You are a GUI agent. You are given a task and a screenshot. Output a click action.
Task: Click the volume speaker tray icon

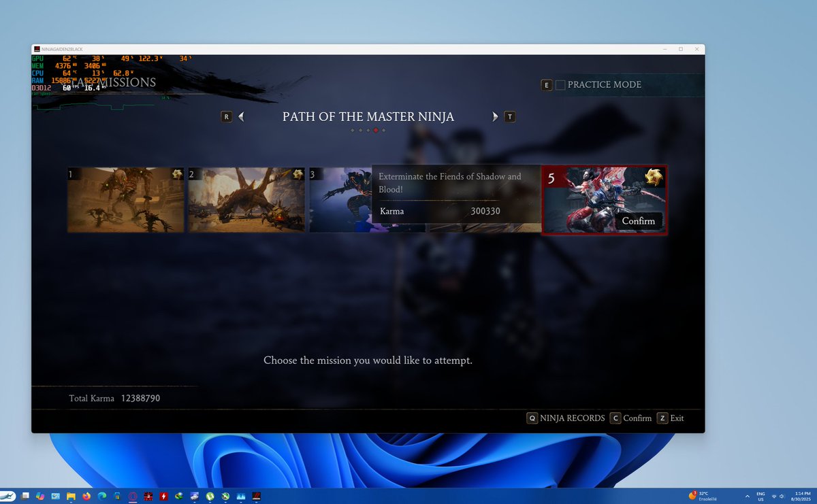point(782,496)
